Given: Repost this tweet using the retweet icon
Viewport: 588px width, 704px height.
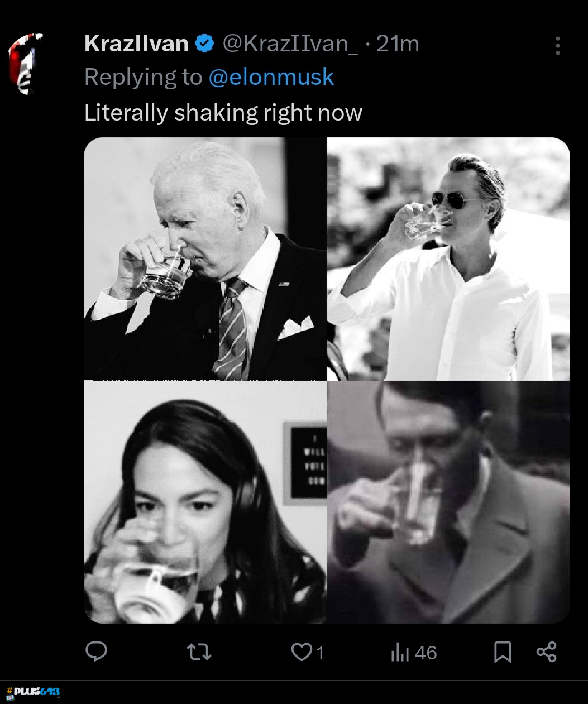Looking at the screenshot, I should [x=199, y=652].
